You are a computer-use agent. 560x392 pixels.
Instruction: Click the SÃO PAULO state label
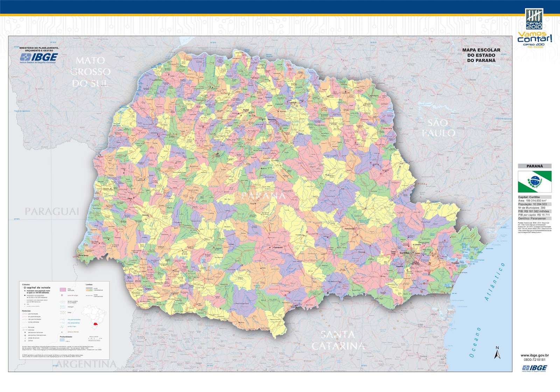pyautogui.click(x=438, y=128)
